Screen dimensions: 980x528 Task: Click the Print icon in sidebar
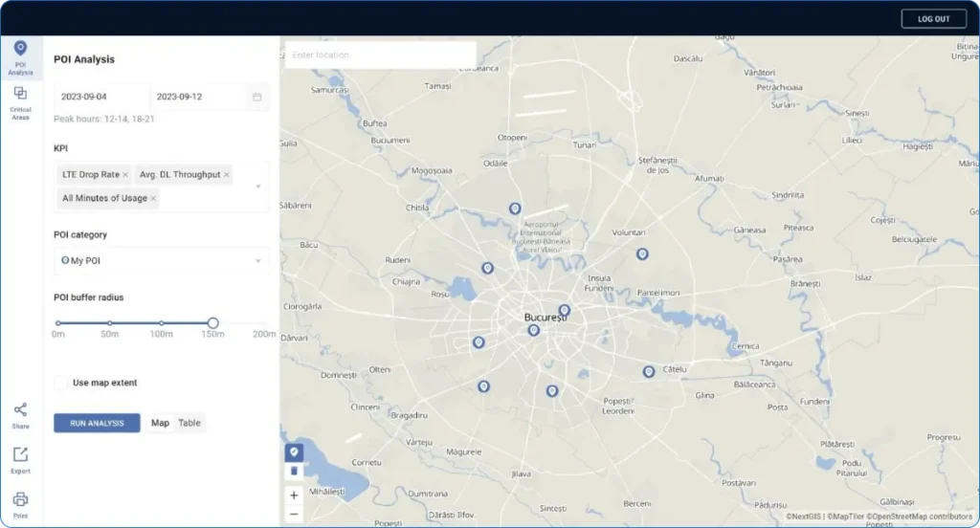[20, 500]
